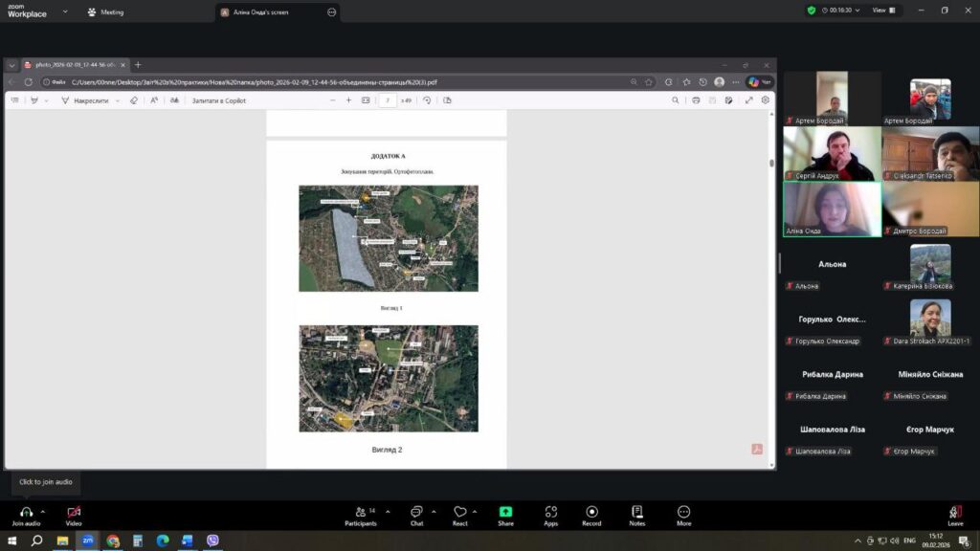Expand audio options arrow beside Join audio
The image size is (980, 551).
pos(43,512)
